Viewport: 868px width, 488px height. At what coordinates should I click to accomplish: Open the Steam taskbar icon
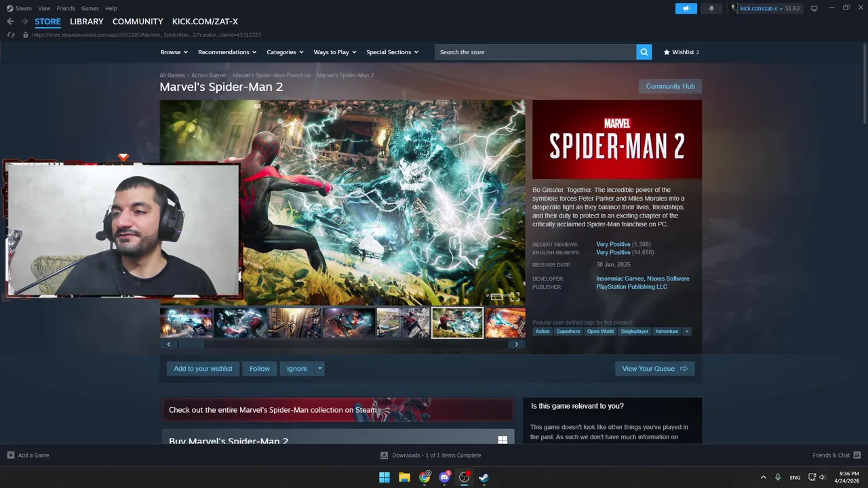coord(484,477)
